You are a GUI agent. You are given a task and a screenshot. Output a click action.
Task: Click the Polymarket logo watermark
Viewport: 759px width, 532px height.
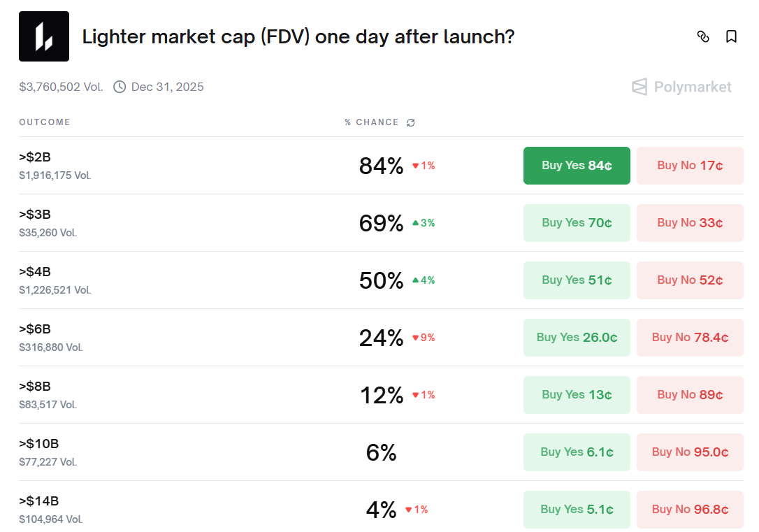click(x=681, y=87)
